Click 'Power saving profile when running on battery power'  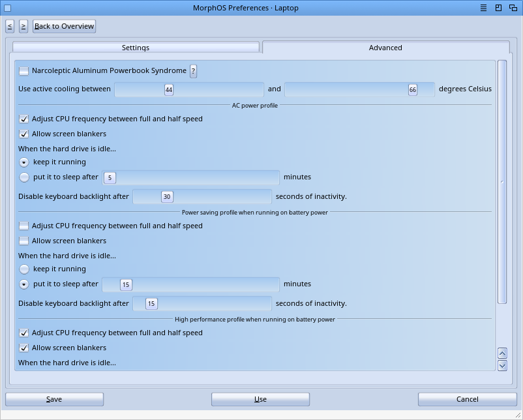click(255, 213)
